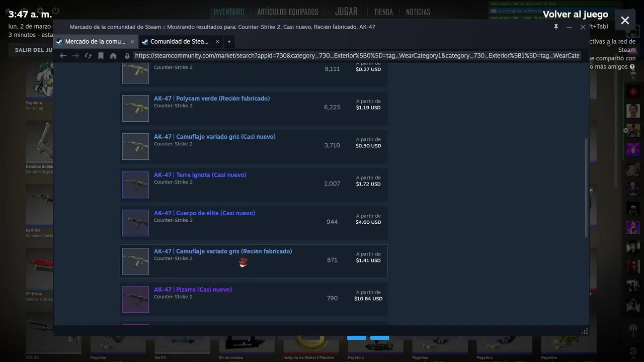The height and width of the screenshot is (362, 644).
Task: Click Polycam verde weapon thumbnail
Action: tap(135, 108)
